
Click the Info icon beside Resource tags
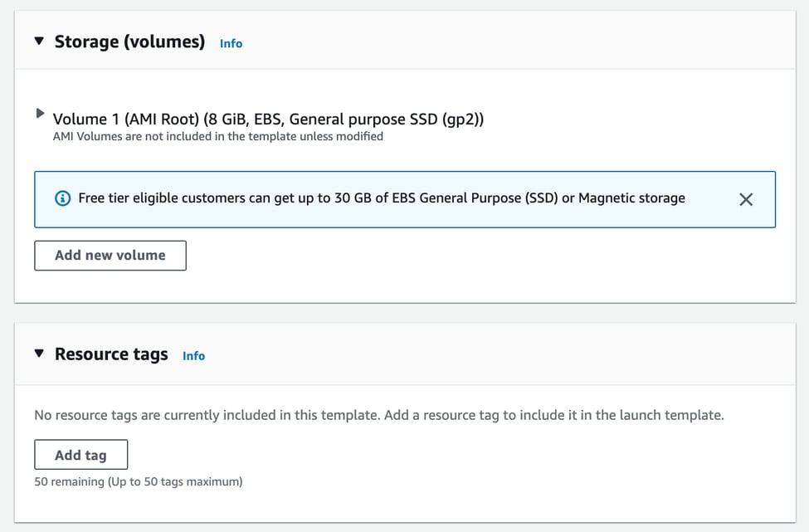[x=193, y=355]
